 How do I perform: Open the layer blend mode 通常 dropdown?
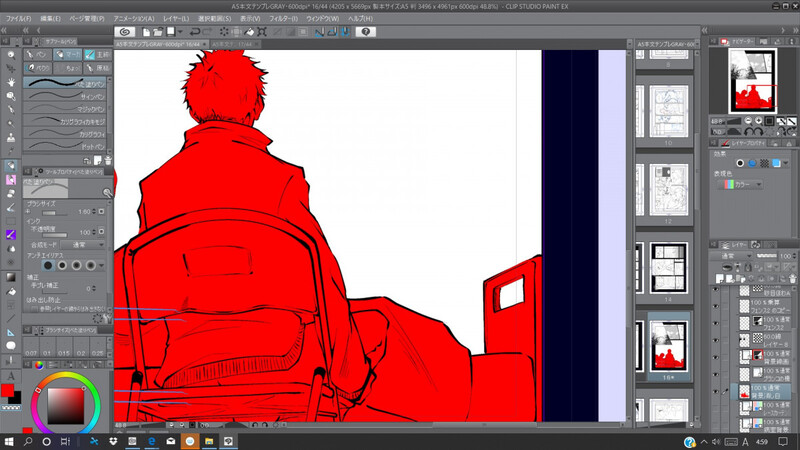pyautogui.click(x=732, y=256)
